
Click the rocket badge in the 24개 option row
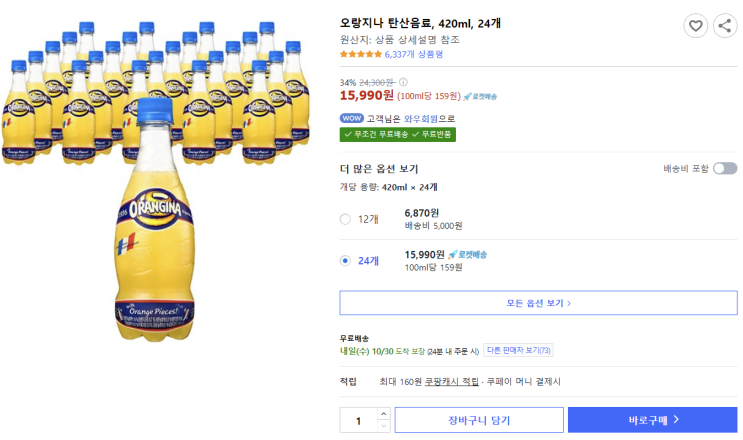coord(467,255)
